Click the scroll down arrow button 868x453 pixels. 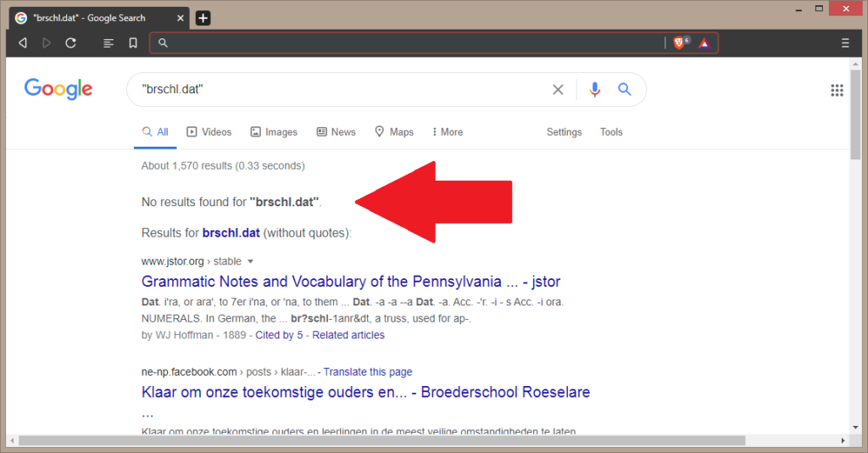point(856,428)
